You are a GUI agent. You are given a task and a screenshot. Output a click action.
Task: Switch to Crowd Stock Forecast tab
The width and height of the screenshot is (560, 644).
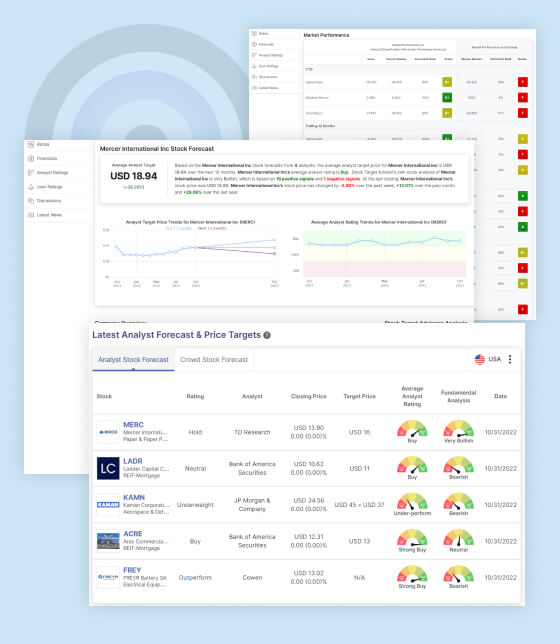(x=214, y=360)
